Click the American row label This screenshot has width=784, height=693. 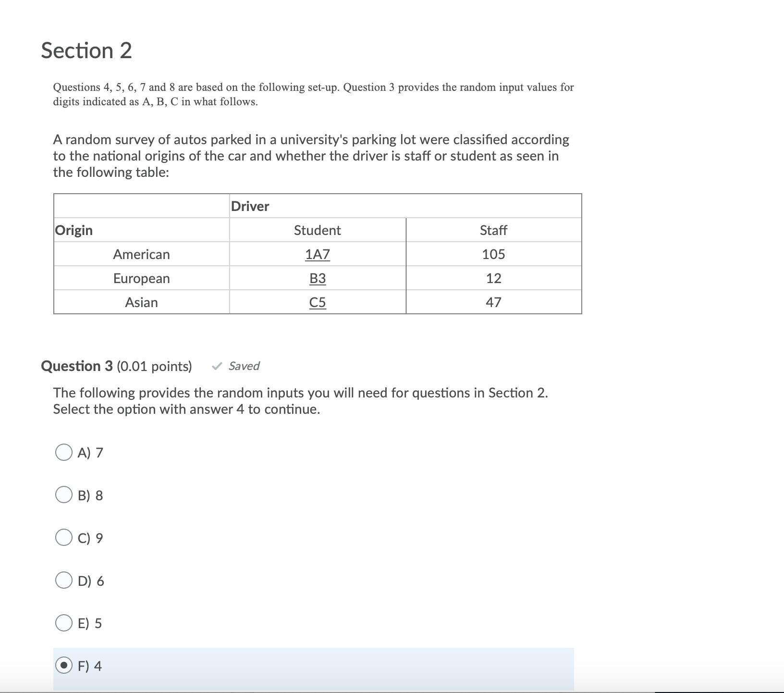click(x=141, y=255)
